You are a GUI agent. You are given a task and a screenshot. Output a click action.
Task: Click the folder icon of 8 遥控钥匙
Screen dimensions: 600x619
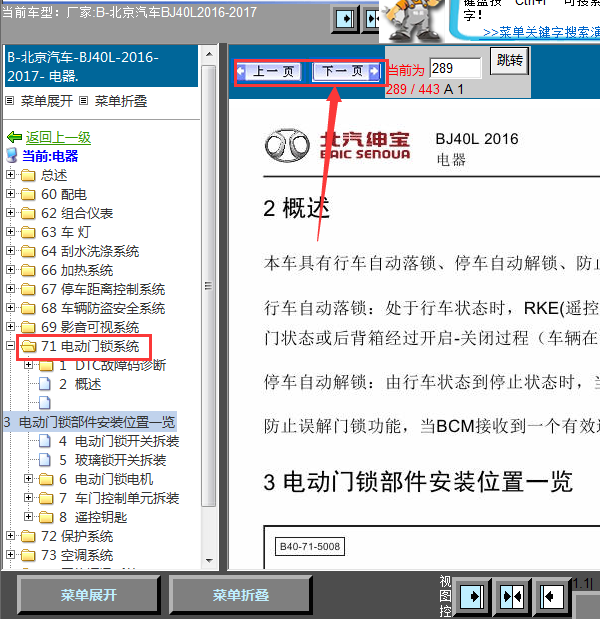coord(46,517)
